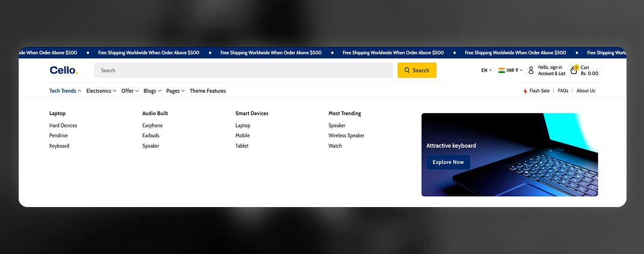This screenshot has width=644, height=254.
Task: Click the Cello logo
Action: pos(63,70)
